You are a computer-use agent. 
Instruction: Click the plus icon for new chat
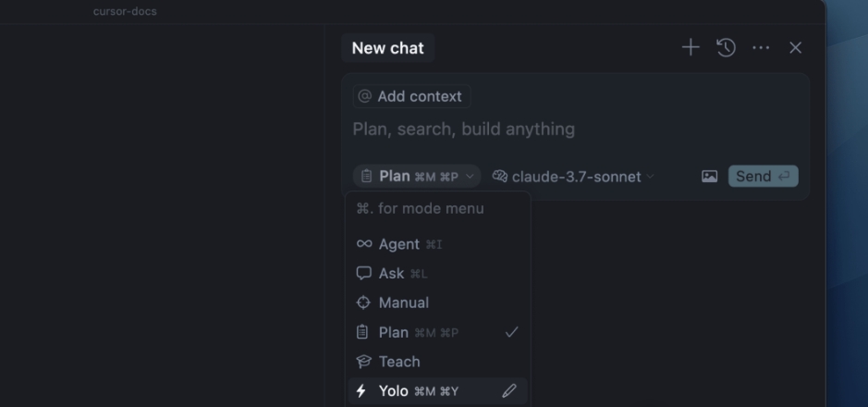click(691, 47)
